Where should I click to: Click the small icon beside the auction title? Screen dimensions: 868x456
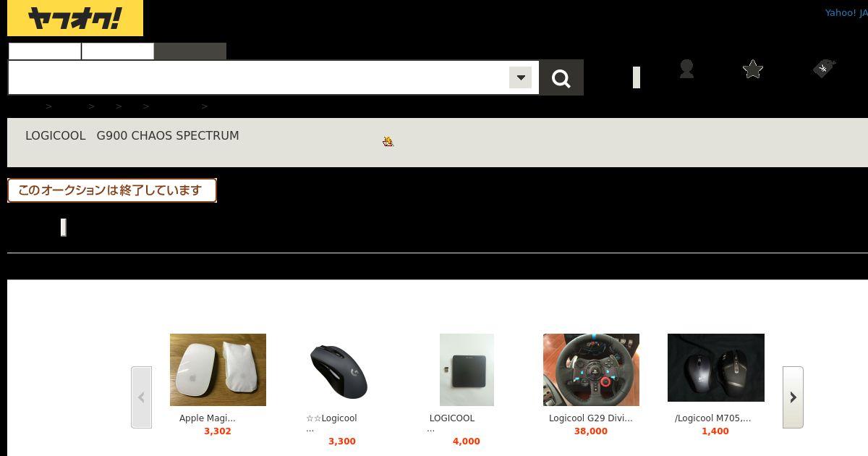(388, 141)
